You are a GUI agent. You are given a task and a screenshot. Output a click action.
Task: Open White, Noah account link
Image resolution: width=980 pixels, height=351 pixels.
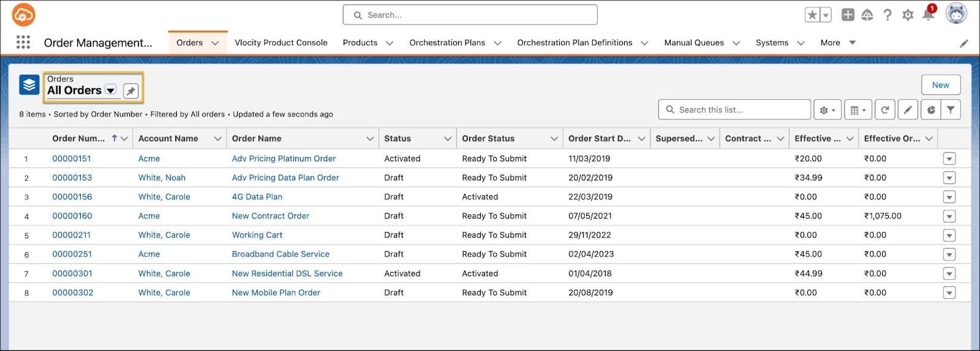(x=162, y=178)
